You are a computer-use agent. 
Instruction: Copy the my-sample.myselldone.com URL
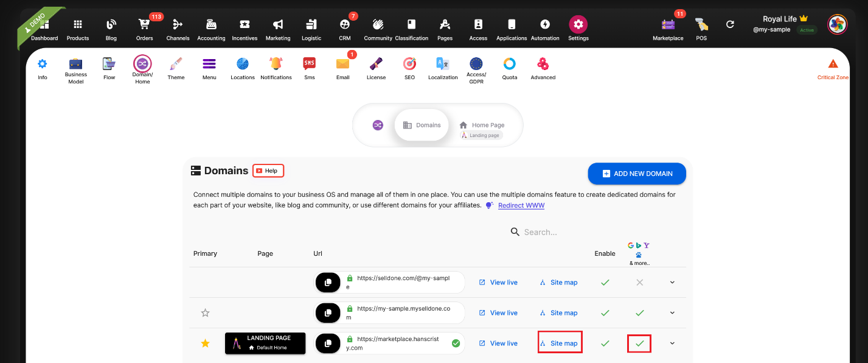click(x=328, y=313)
